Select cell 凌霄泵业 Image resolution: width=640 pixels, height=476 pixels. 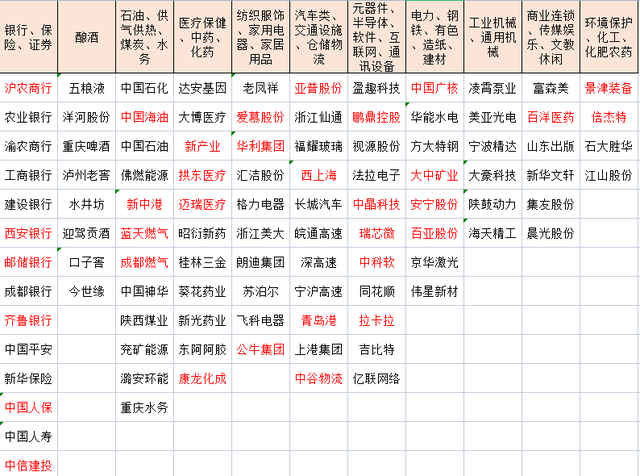tap(493, 88)
